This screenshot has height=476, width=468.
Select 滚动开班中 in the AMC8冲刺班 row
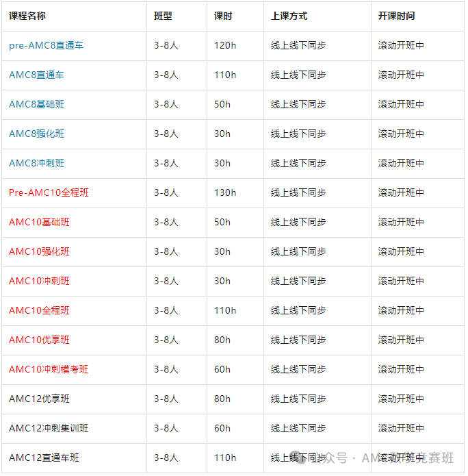pos(401,163)
